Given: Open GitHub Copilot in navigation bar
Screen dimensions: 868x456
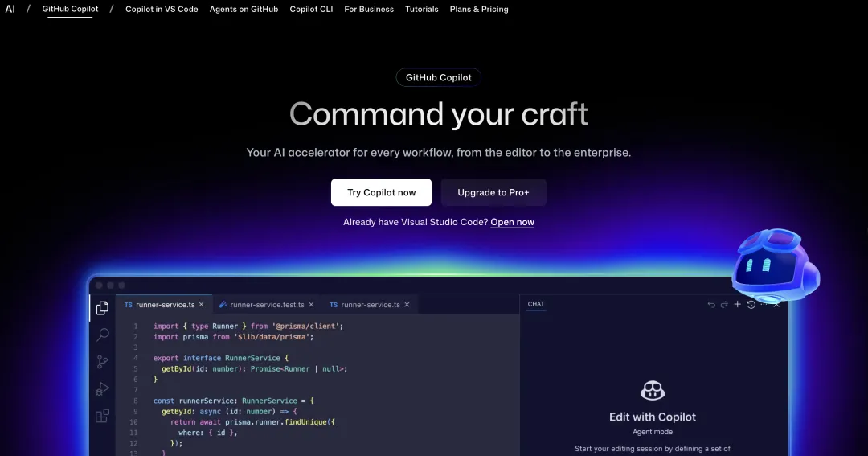Looking at the screenshot, I should point(70,9).
